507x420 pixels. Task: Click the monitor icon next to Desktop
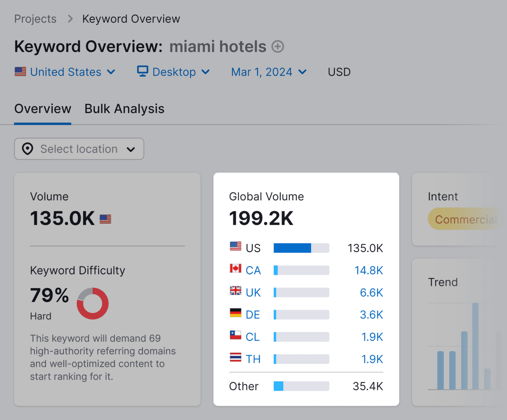[142, 72]
